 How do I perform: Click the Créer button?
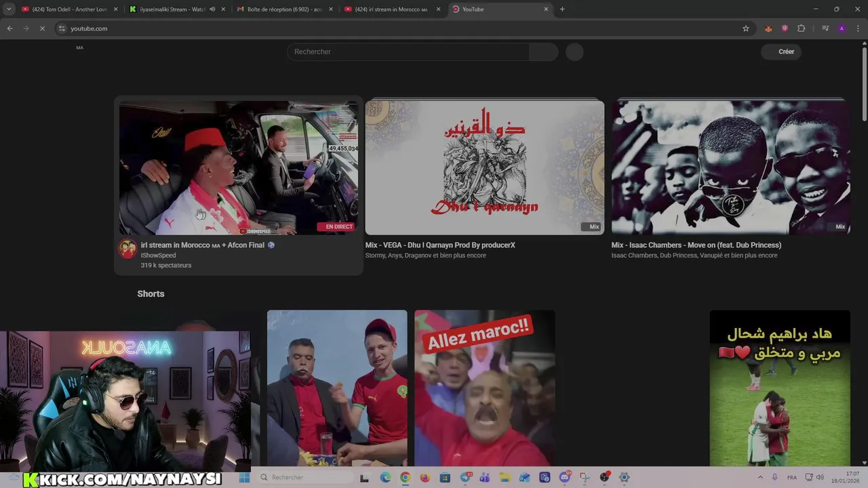[x=781, y=52]
